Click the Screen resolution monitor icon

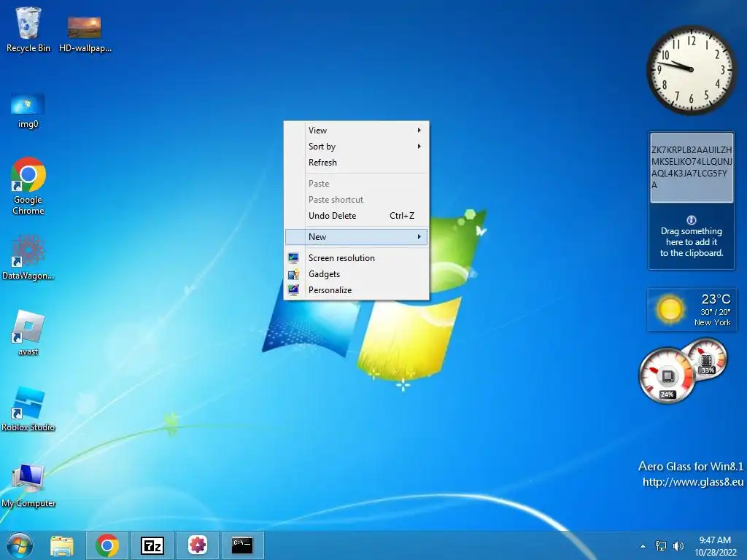coord(293,257)
